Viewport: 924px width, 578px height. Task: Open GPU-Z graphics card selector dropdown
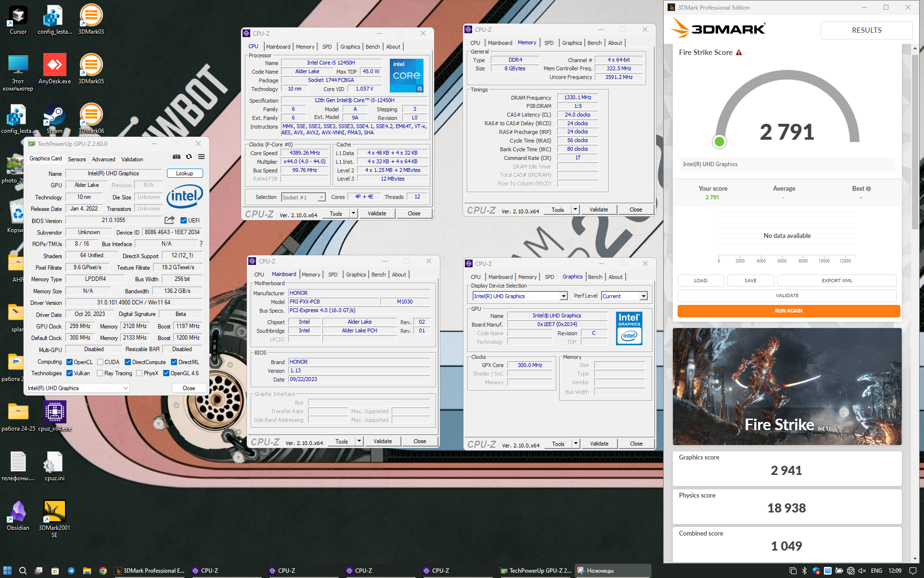pos(78,388)
